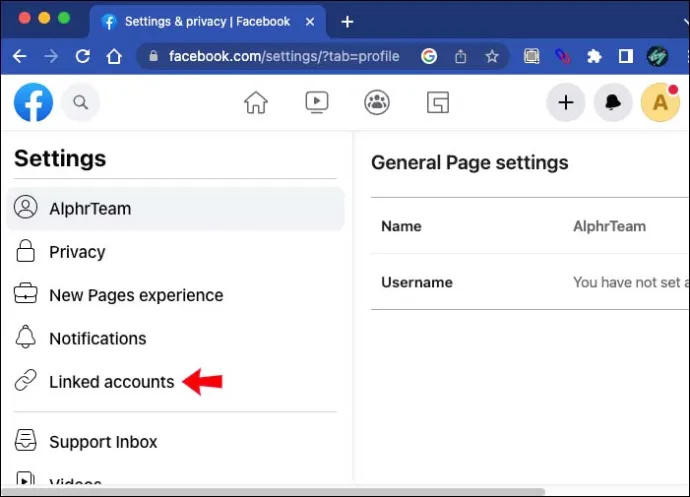Open the Pages feed square icon
Screen dimensions: 690x497
(x=438, y=102)
